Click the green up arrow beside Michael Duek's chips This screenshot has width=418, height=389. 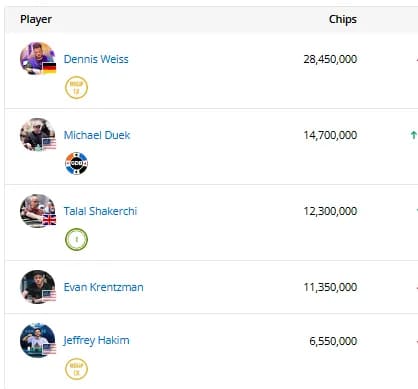(x=414, y=135)
